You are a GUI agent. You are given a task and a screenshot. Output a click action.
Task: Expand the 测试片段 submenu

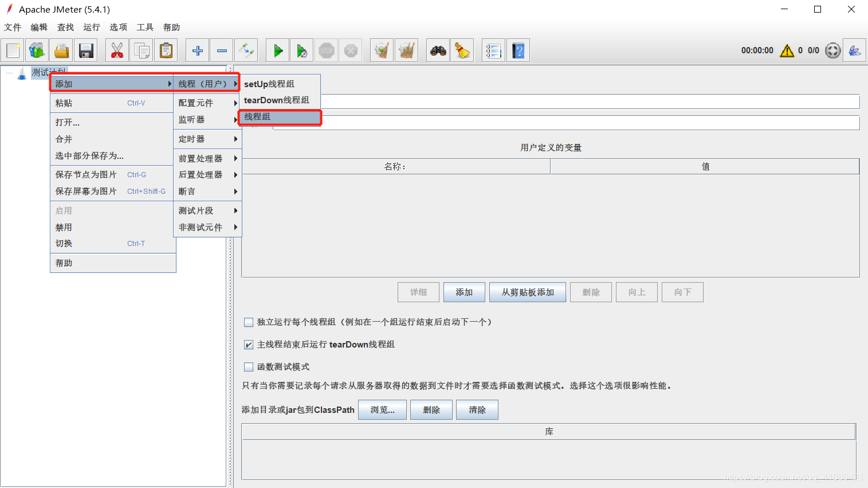coord(207,211)
